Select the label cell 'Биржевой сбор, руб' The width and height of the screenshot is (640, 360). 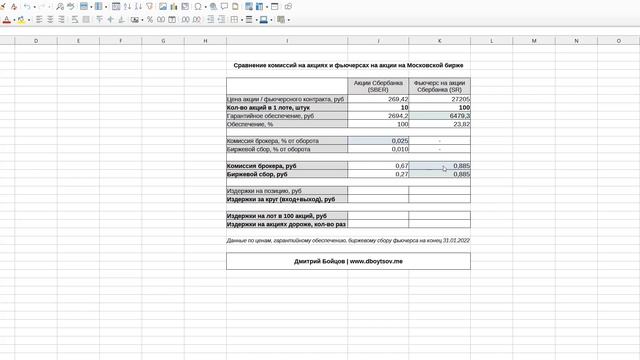287,174
